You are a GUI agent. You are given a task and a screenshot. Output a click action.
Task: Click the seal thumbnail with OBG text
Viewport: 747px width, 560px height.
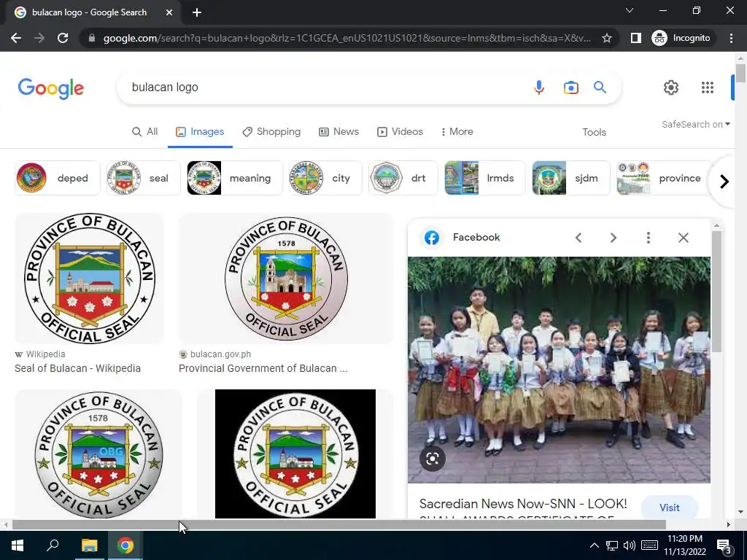[98, 454]
